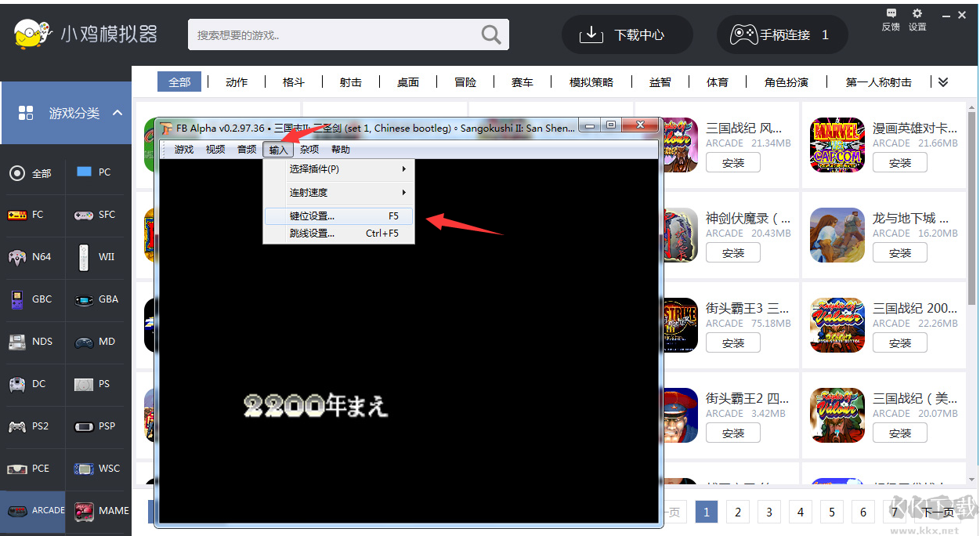Switch to 冒险 category tab
980x536 pixels.
point(465,81)
